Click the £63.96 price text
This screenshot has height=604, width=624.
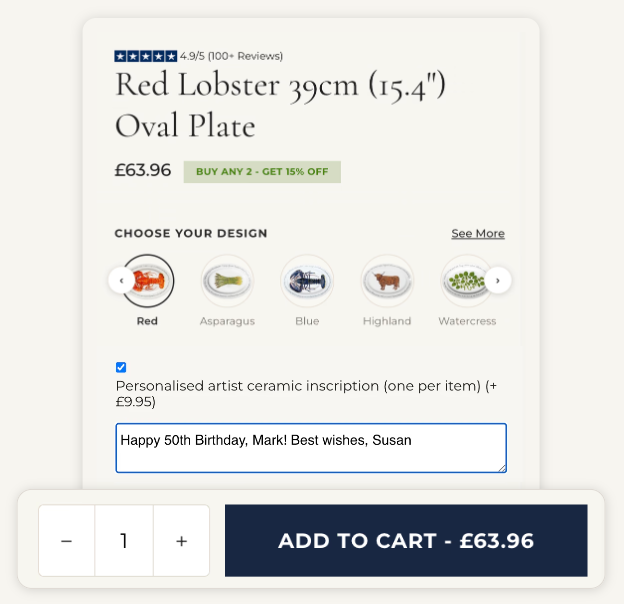click(143, 170)
